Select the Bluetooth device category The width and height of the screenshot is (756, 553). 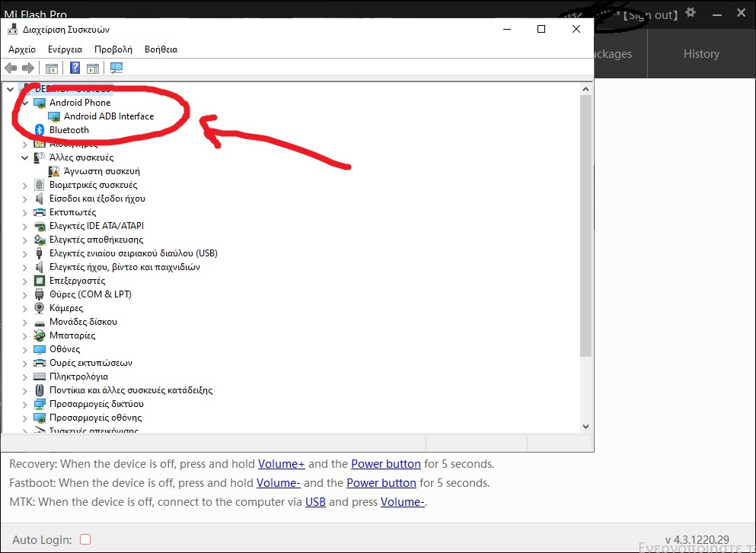(x=69, y=130)
